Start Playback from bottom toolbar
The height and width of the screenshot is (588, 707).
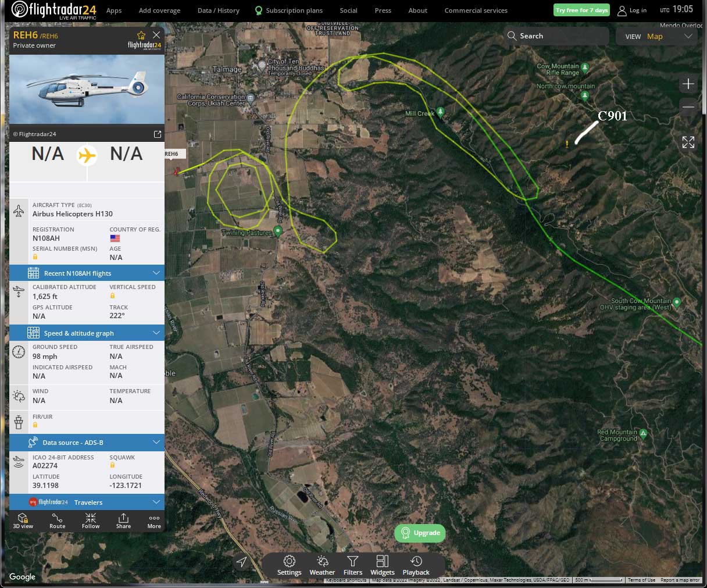point(416,565)
